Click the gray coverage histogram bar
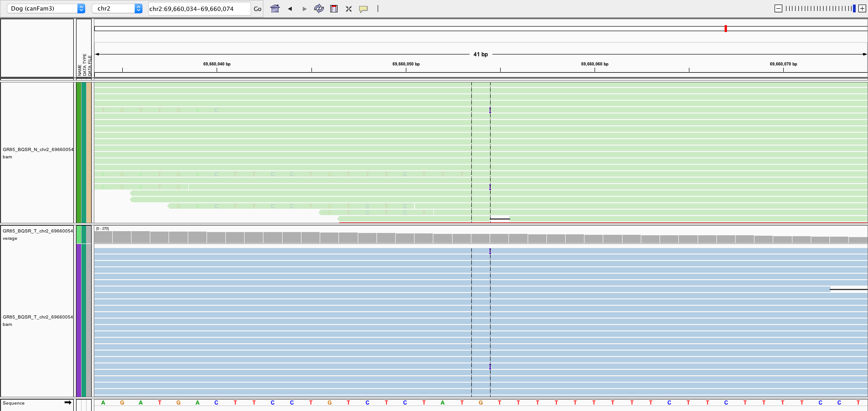This screenshot has height=411, width=868. point(480,238)
